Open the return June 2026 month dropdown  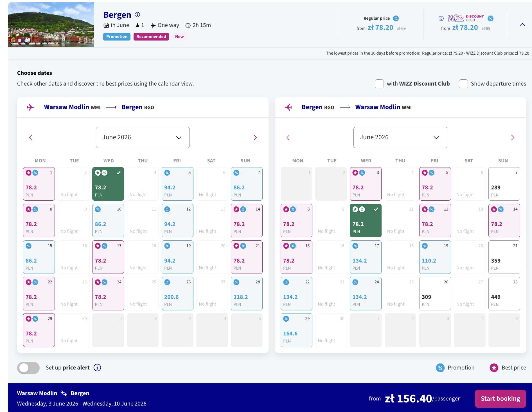(x=400, y=137)
